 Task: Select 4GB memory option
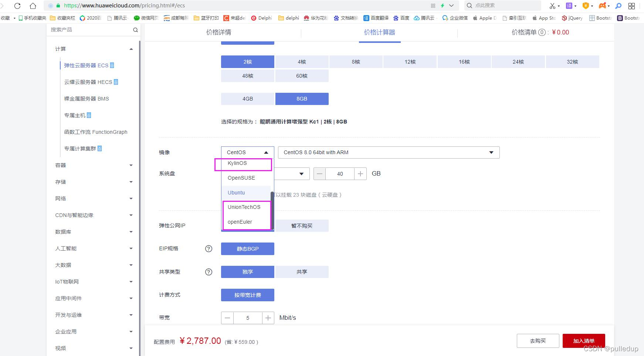(x=248, y=99)
